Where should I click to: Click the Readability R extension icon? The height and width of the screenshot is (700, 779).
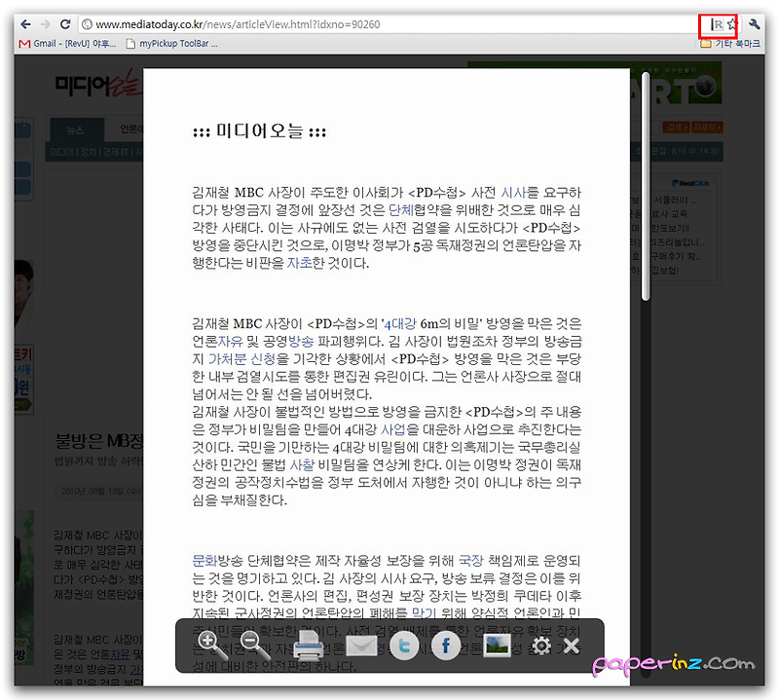tap(717, 23)
